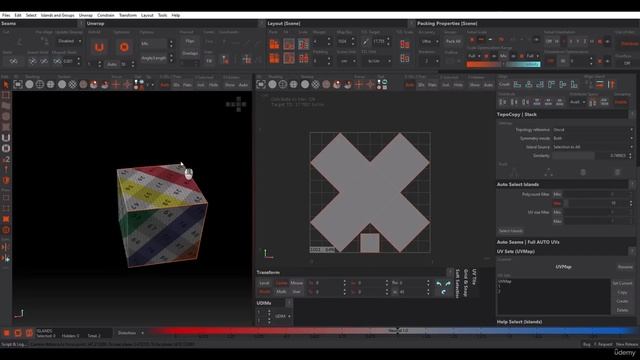640x360 pixels.
Task: Open the Topology reference dropdown
Action: coord(592,130)
